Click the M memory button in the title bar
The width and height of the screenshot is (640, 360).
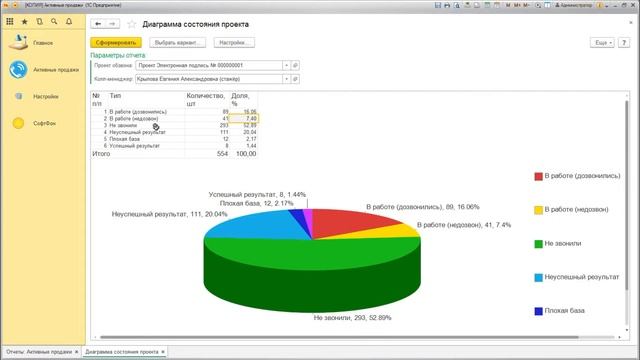click(508, 5)
